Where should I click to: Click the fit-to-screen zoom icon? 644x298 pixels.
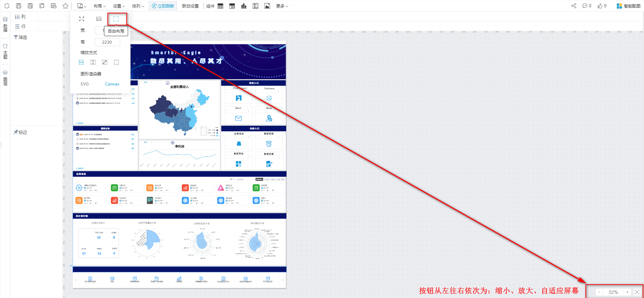637,292
